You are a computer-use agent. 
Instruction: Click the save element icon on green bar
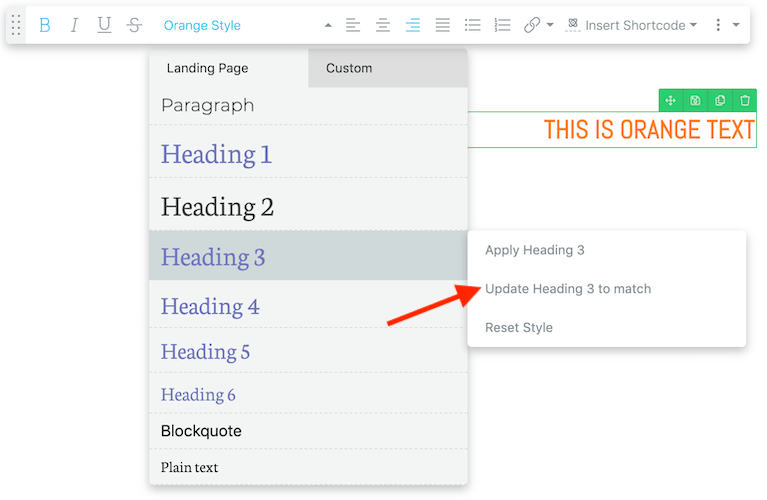695,100
